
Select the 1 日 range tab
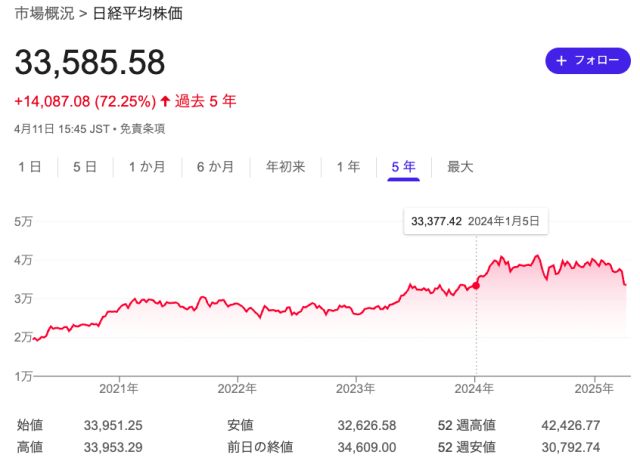tap(30, 167)
